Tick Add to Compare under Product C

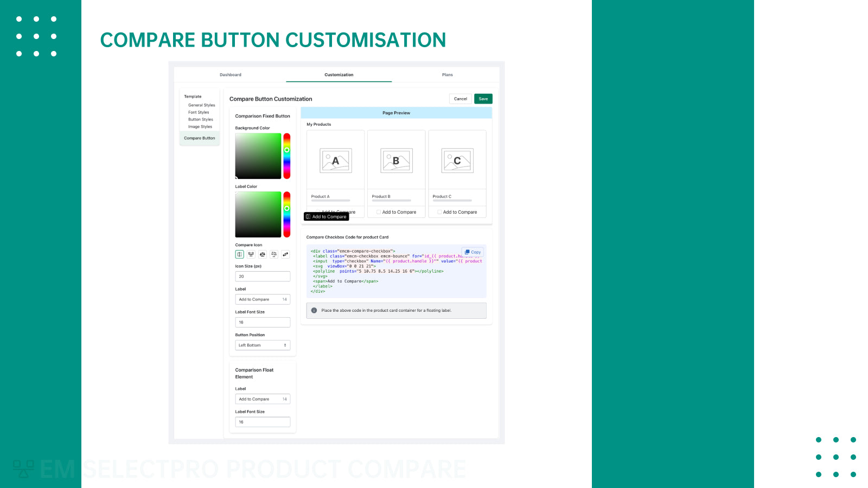point(439,212)
